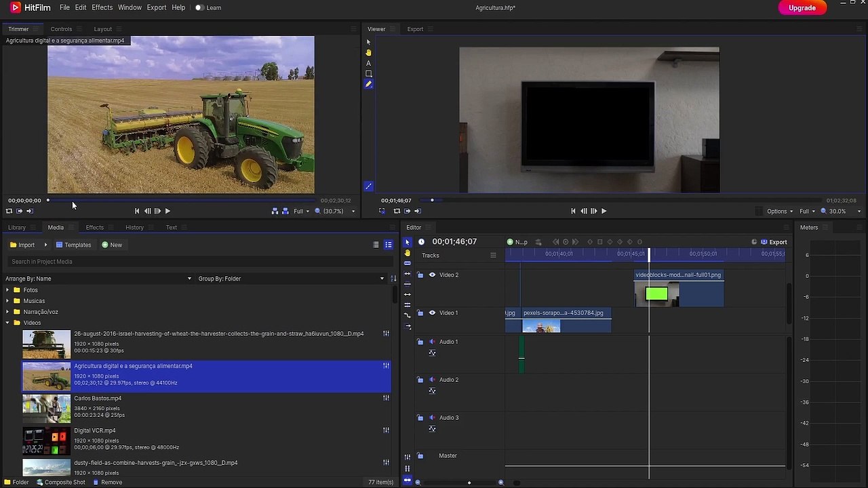Toggle loop playback in the Trimmer
The height and width of the screenshot is (488, 868).
(9, 211)
